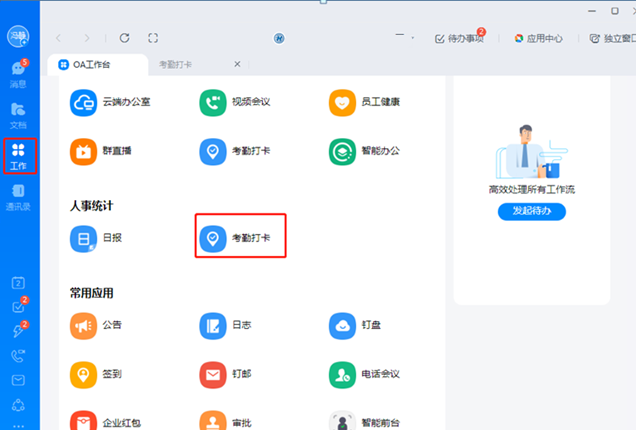Open the 钉盘 cloud drive app

click(360, 326)
